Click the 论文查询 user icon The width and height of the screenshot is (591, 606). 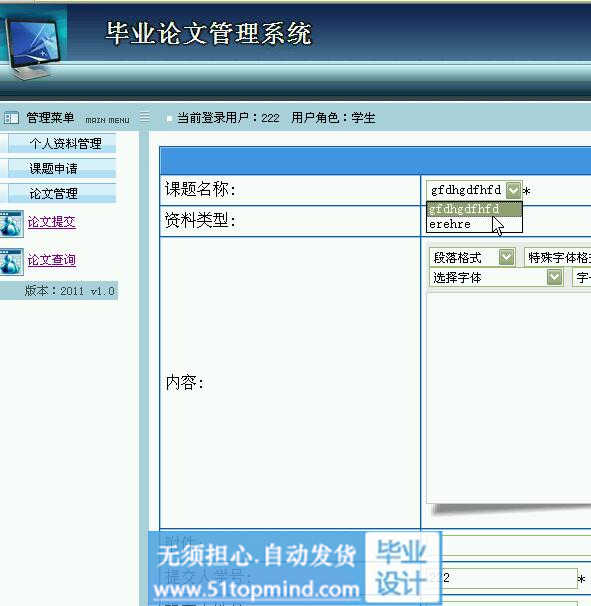[x=12, y=261]
